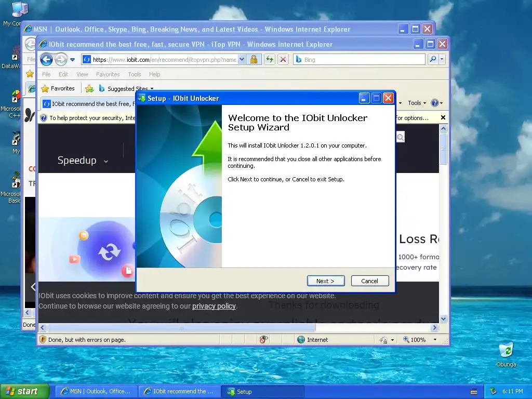Switch to MSN taskbar button
The height and width of the screenshot is (399, 532).
96,391
